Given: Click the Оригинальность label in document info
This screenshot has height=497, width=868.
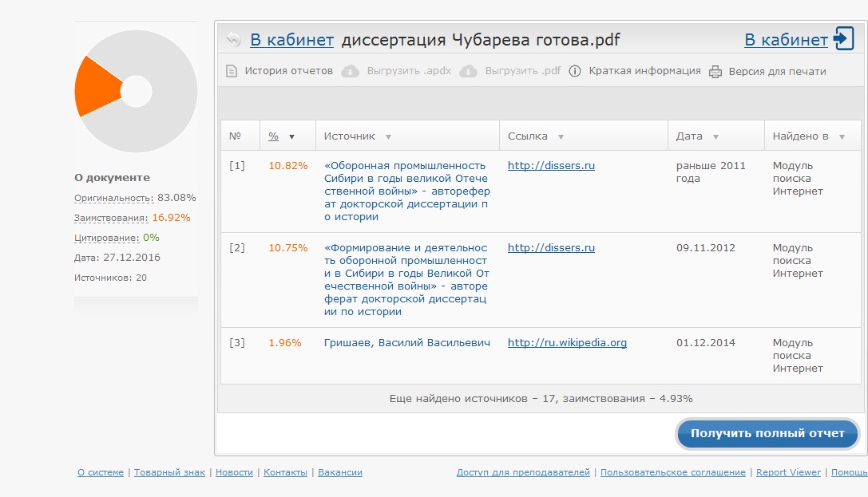Looking at the screenshot, I should (113, 197).
